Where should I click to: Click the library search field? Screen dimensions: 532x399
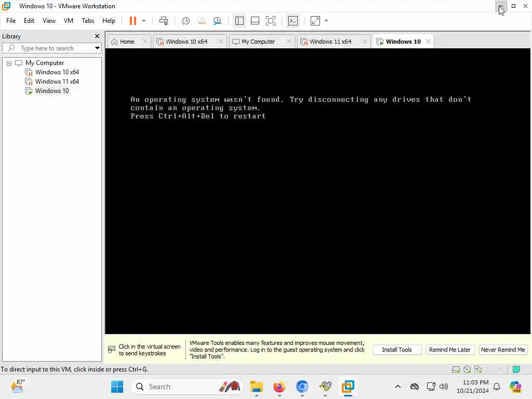51,48
